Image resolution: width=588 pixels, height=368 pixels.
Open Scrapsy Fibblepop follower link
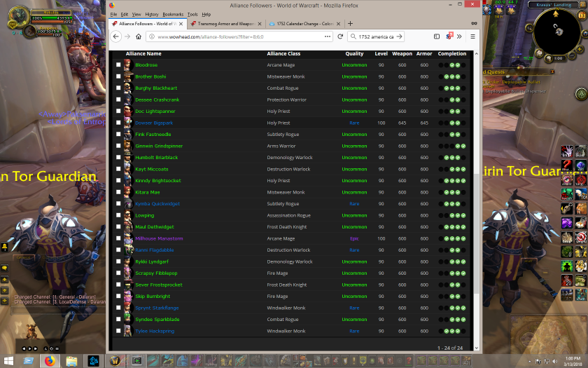click(156, 273)
